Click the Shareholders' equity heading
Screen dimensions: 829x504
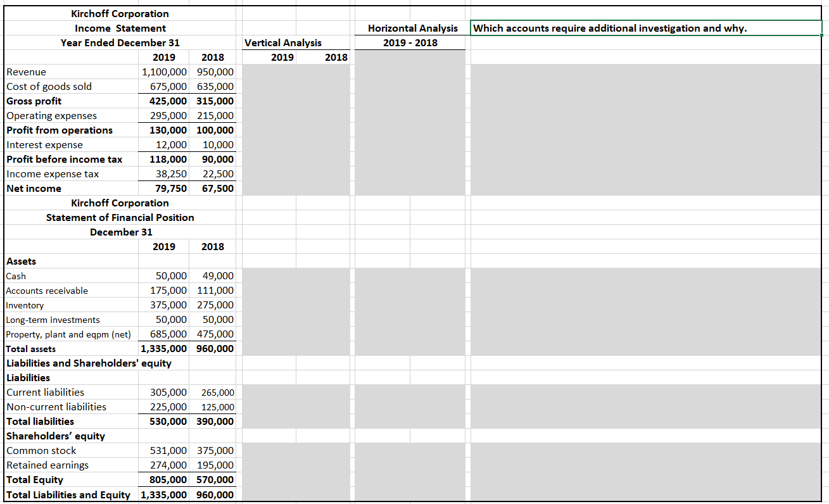pyautogui.click(x=56, y=436)
